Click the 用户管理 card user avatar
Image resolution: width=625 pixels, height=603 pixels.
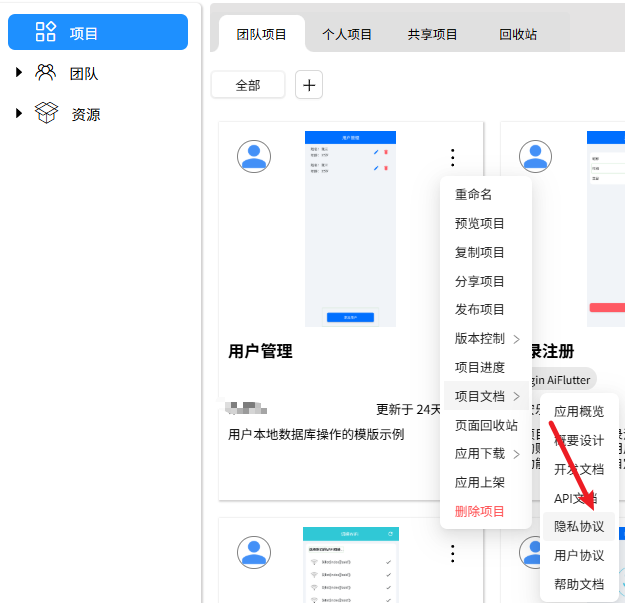coord(254,156)
